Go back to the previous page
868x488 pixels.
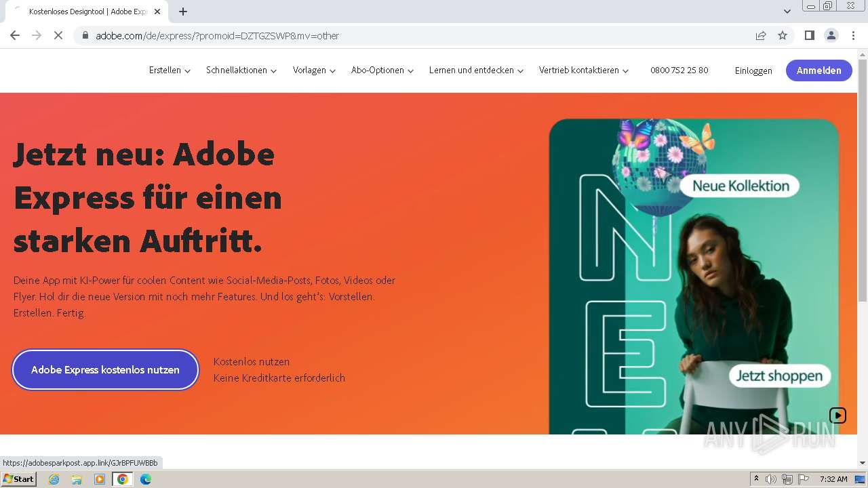(15, 36)
